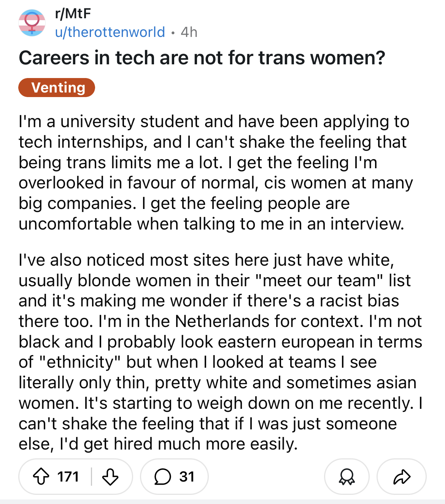Click the quoted word "ethnicity"

pyautogui.click(x=80, y=362)
